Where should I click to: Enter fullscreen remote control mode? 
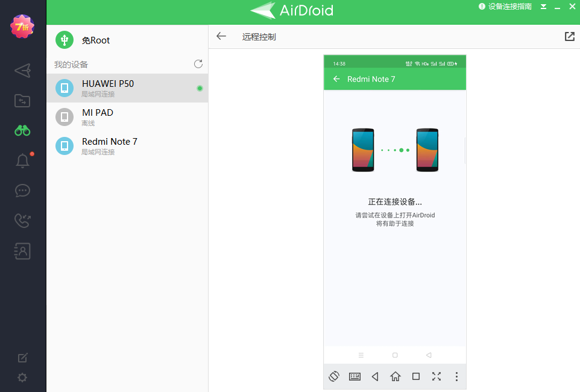click(437, 376)
